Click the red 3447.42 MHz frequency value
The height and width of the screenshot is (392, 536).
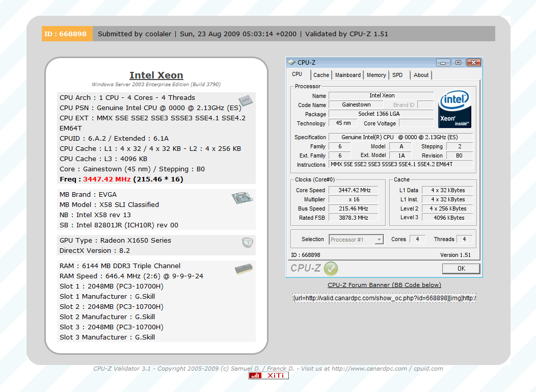tap(107, 179)
